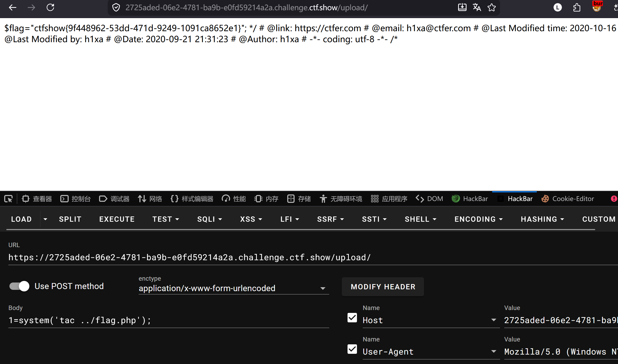Toggle the Use POST method switch

pyautogui.click(x=19, y=286)
